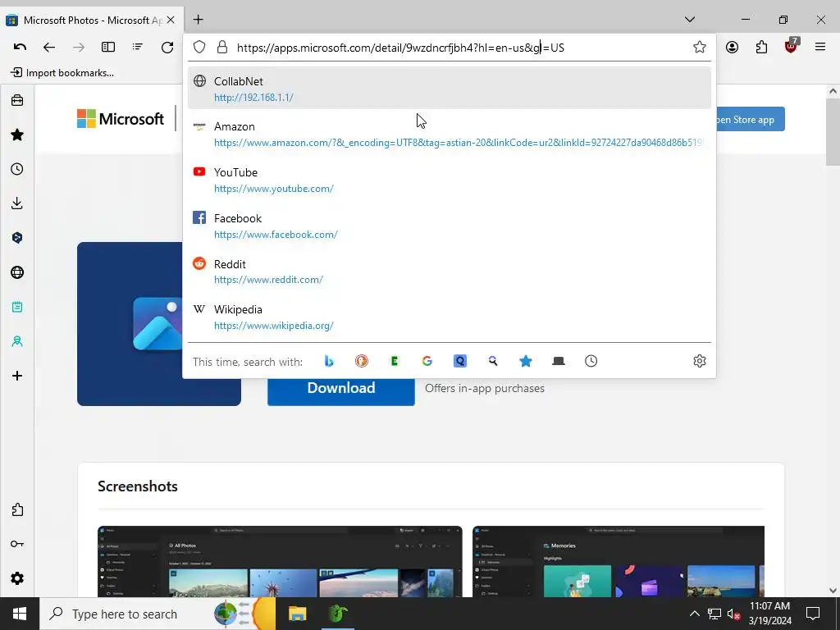Select the Microsoft Photos tab

click(x=92, y=21)
